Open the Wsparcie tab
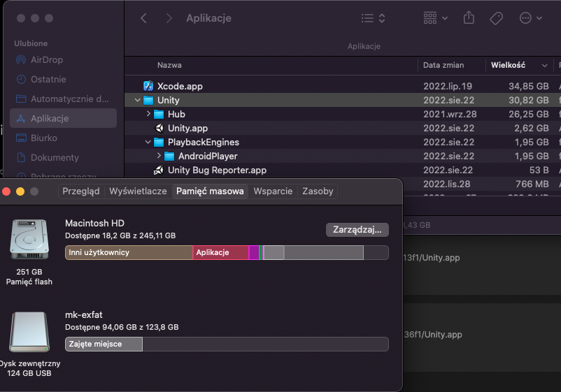The width and height of the screenshot is (561, 392). (x=273, y=191)
